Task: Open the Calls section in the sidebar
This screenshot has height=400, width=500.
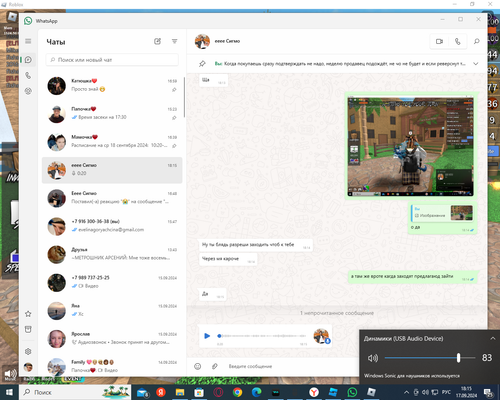Action: [x=28, y=76]
